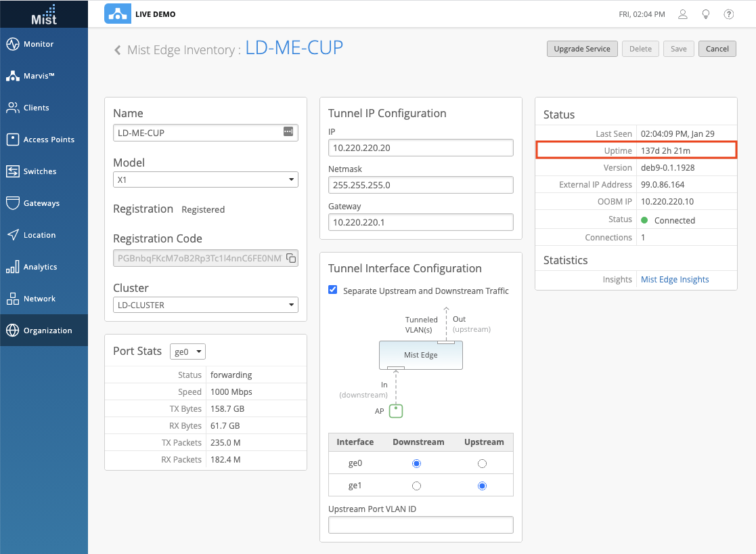Open the Port Stats ge0 dropdown
The image size is (756, 554).
188,351
